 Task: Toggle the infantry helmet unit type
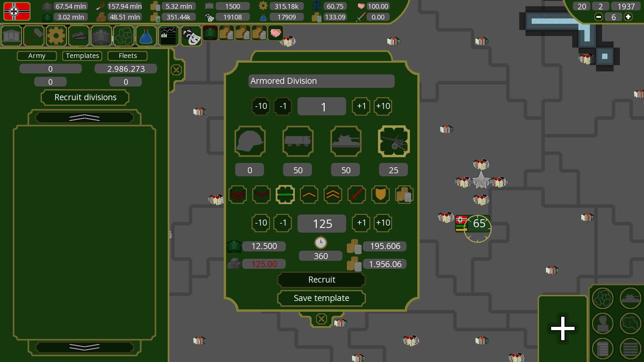click(250, 141)
